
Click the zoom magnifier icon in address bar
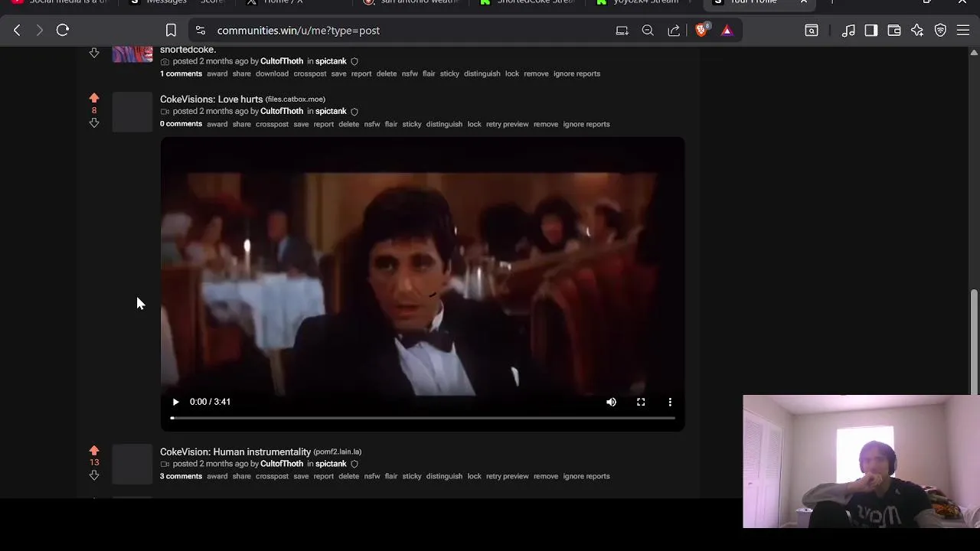[648, 31]
